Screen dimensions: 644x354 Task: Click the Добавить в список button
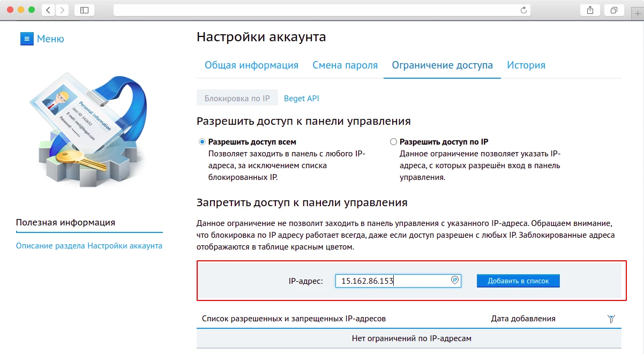[x=518, y=280]
